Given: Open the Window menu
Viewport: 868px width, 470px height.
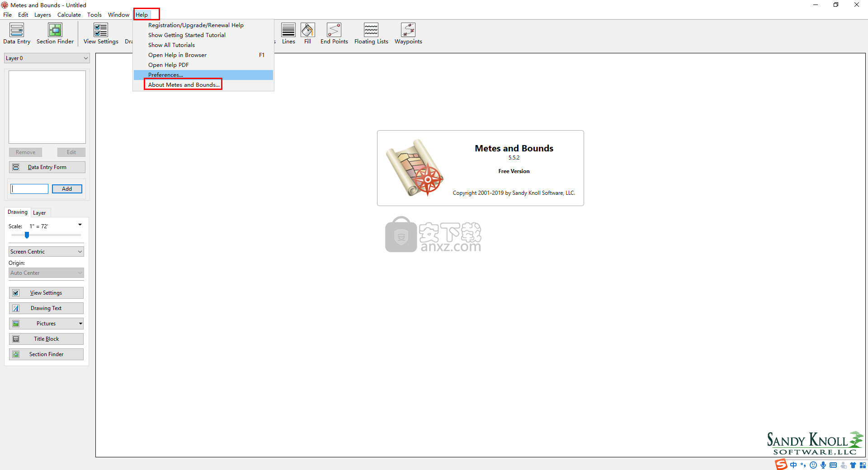Looking at the screenshot, I should 118,14.
